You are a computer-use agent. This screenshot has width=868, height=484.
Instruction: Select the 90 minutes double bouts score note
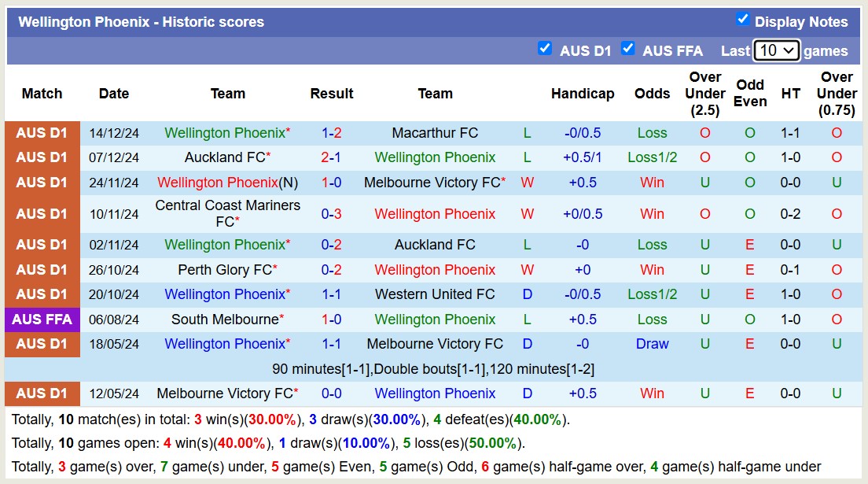(x=434, y=368)
